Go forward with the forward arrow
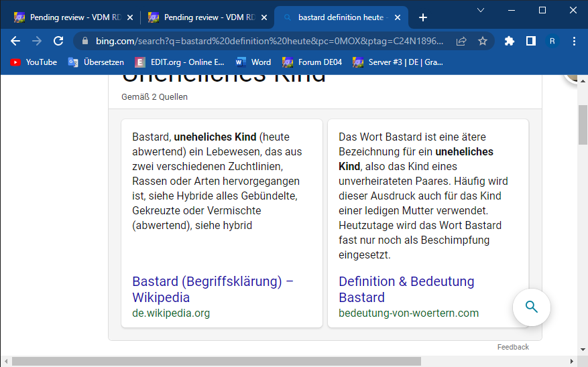Viewport: 588px width, 367px height. tap(37, 41)
